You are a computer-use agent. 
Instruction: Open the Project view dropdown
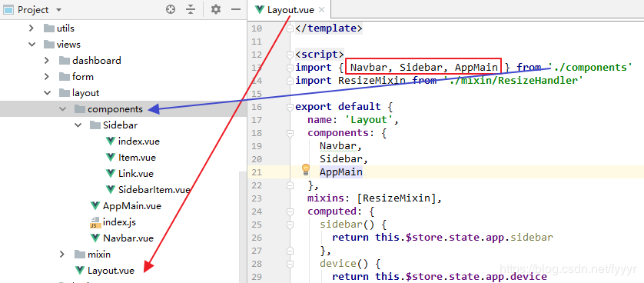[x=58, y=10]
